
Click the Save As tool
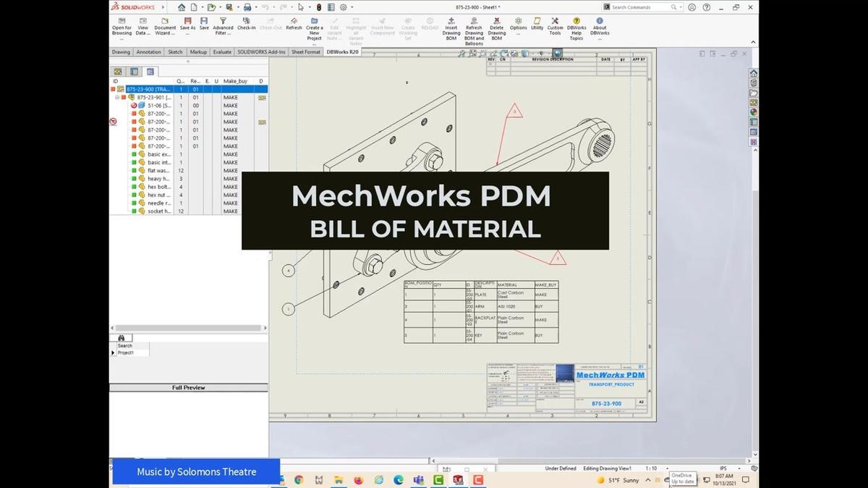click(187, 26)
